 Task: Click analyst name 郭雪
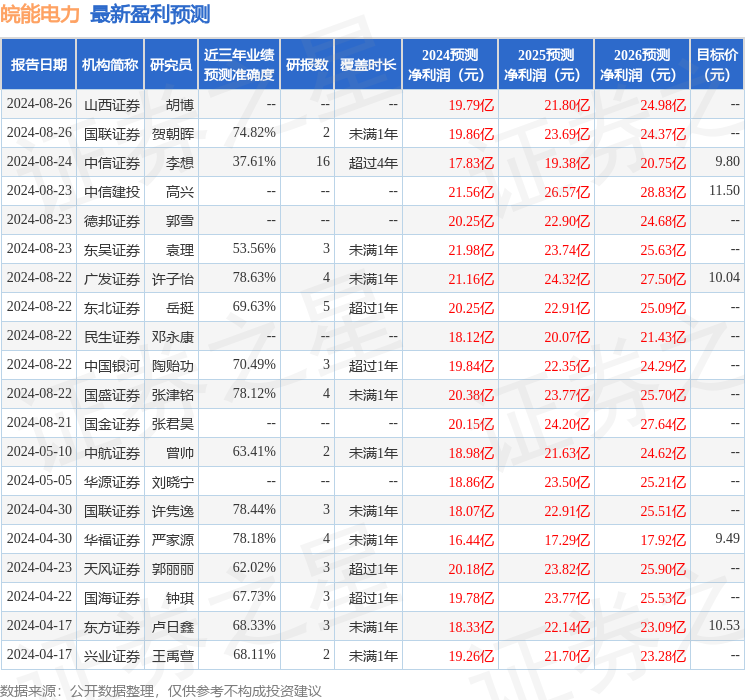tap(180, 221)
